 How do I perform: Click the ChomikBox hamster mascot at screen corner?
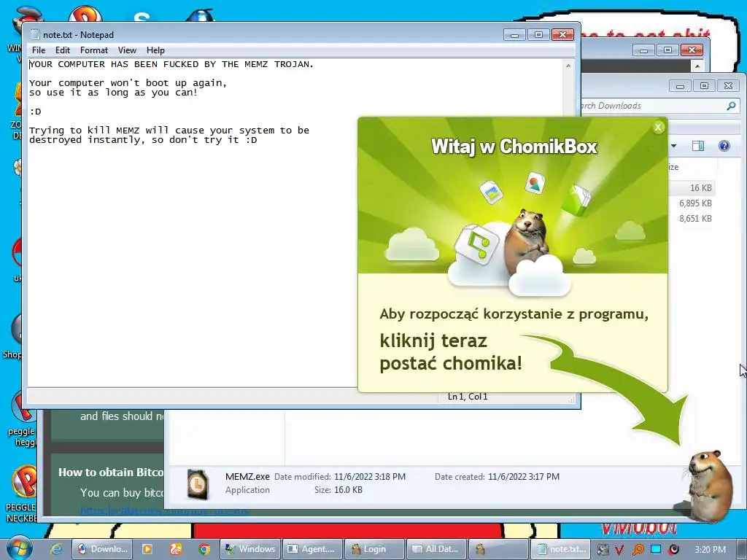[708, 486]
